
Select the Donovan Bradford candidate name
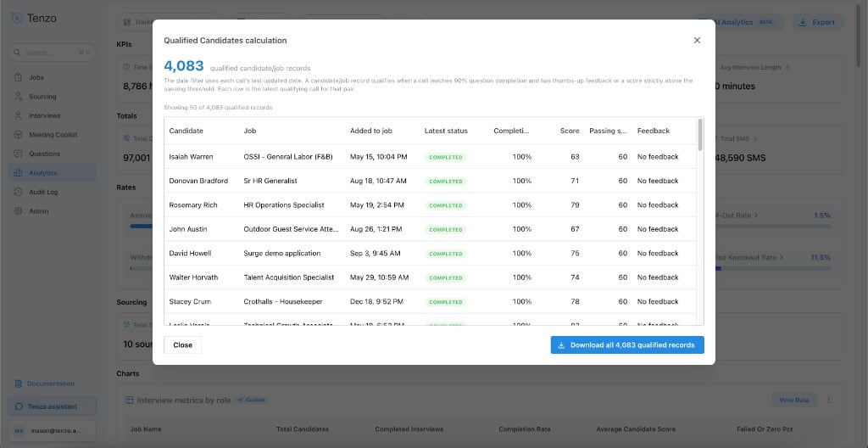point(198,181)
